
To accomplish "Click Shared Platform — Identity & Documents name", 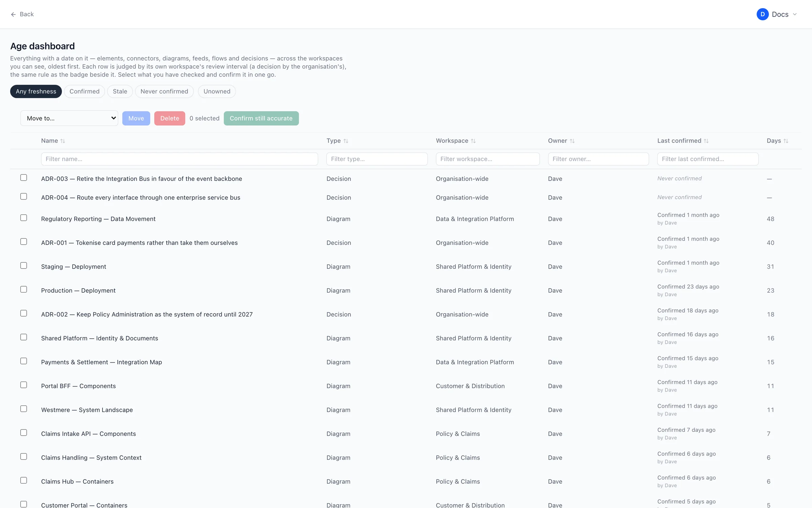I will point(99,338).
